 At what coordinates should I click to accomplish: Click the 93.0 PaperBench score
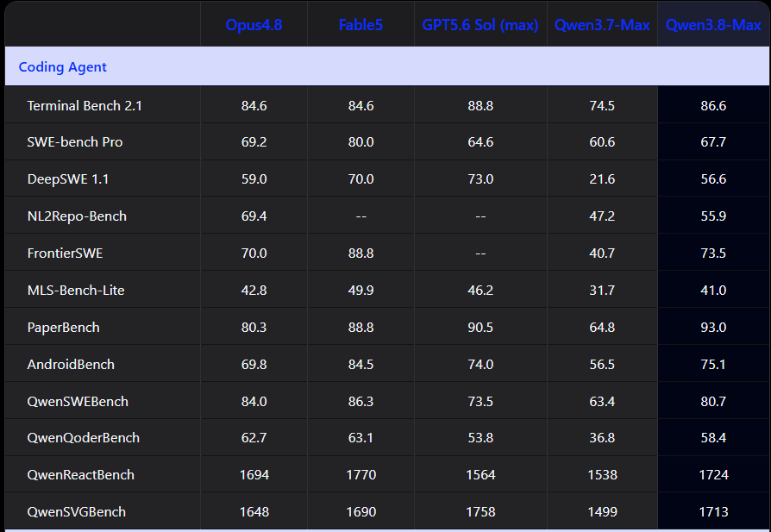coord(713,328)
